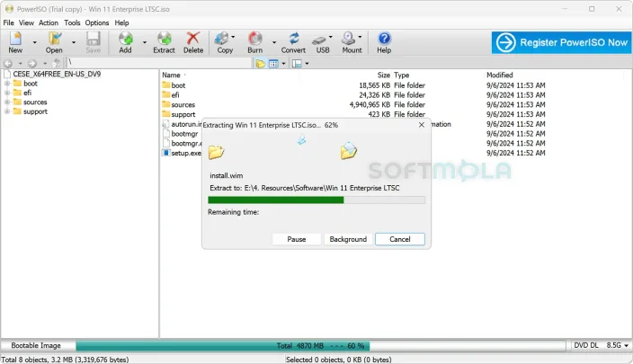Click the Mount toolbar icon
Image resolution: width=633 pixels, height=364 pixels.
tap(349, 42)
